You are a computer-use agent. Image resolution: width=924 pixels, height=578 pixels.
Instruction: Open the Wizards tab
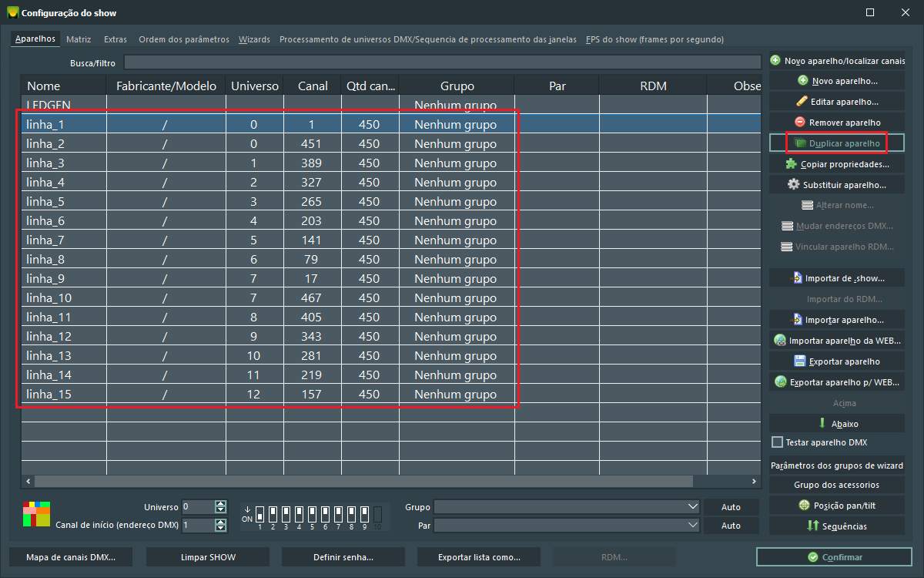tap(254, 39)
